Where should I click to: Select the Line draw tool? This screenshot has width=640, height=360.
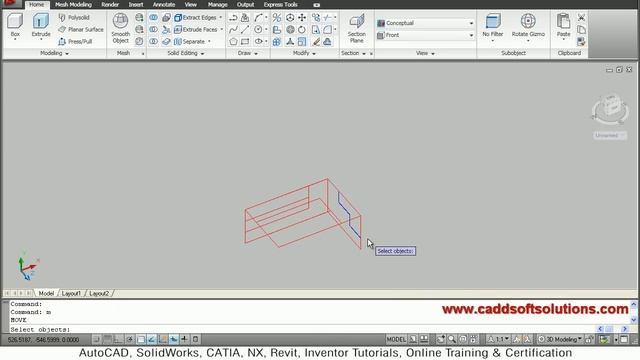click(x=245, y=29)
